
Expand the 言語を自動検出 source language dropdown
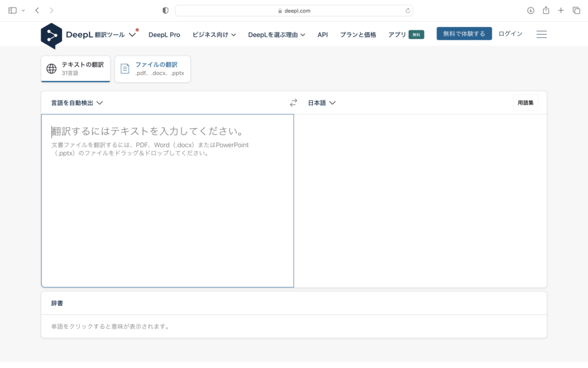pos(76,102)
